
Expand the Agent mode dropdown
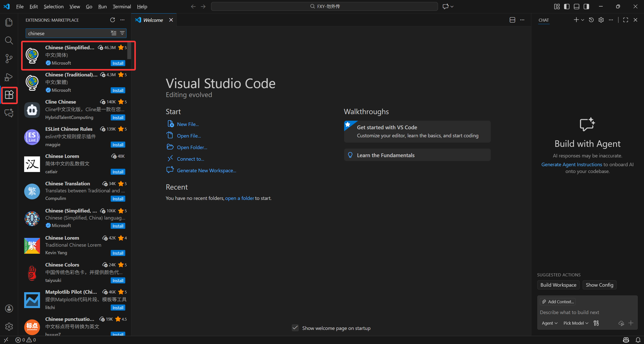pos(550,323)
